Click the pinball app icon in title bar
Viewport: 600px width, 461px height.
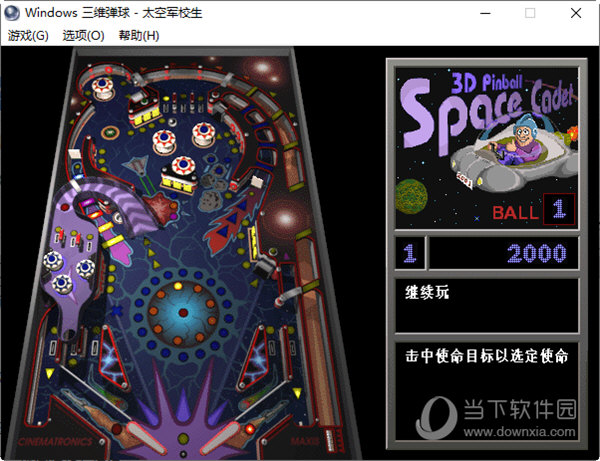[11, 13]
